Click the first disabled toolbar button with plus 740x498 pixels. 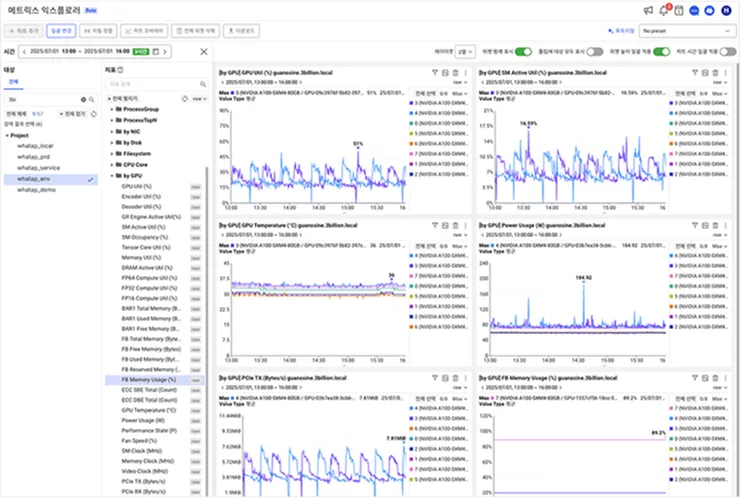click(x=24, y=31)
